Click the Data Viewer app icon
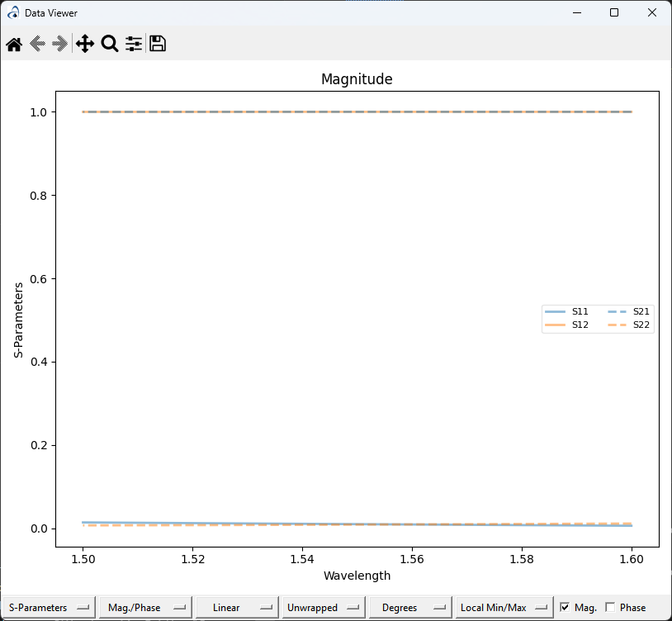Image resolution: width=672 pixels, height=621 pixels. pyautogui.click(x=13, y=13)
